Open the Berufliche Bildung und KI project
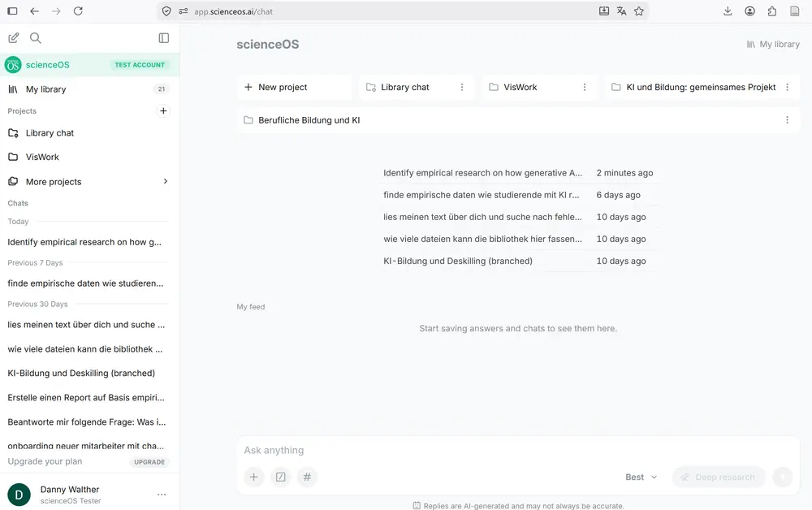The width and height of the screenshot is (812, 510). pyautogui.click(x=518, y=120)
